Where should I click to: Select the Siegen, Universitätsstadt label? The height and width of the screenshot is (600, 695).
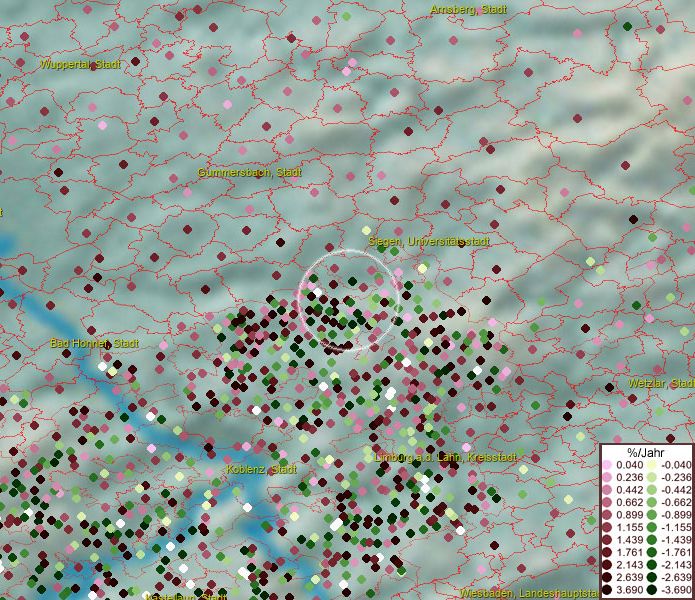tap(429, 242)
